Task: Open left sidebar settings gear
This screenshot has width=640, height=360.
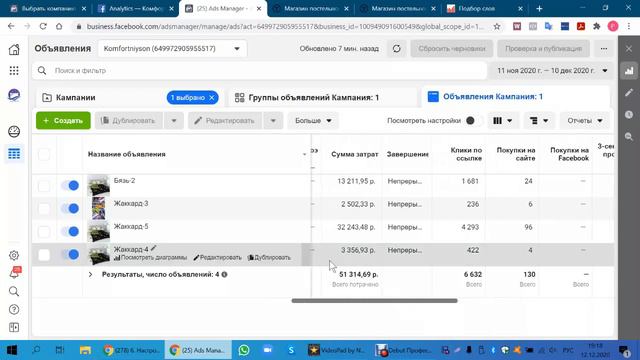Action: pos(14,256)
